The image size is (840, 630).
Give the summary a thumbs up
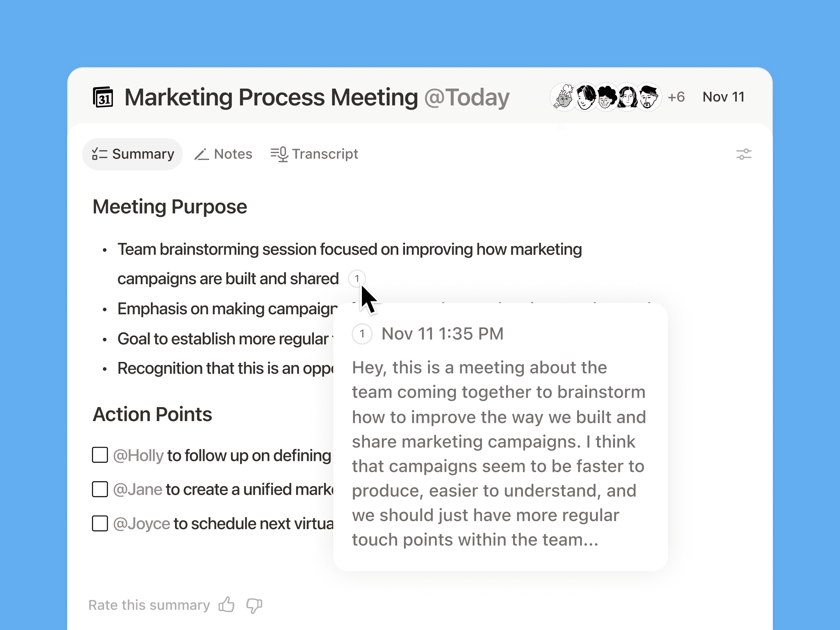coord(227,604)
